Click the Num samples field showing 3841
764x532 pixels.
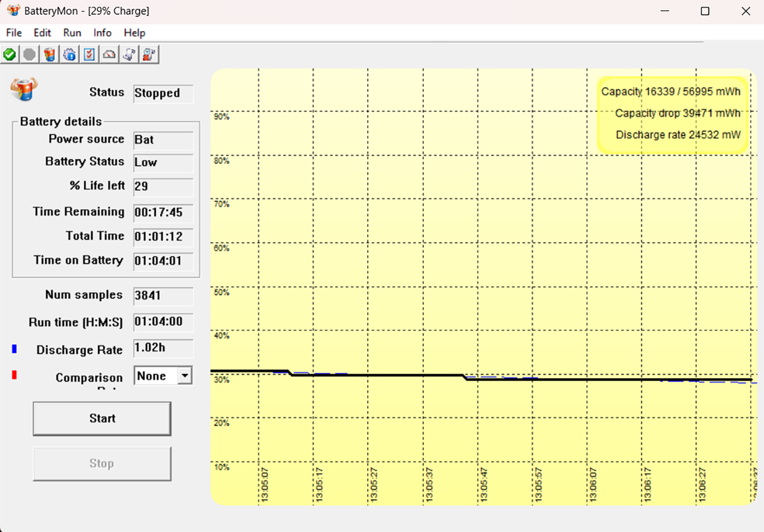pos(163,296)
